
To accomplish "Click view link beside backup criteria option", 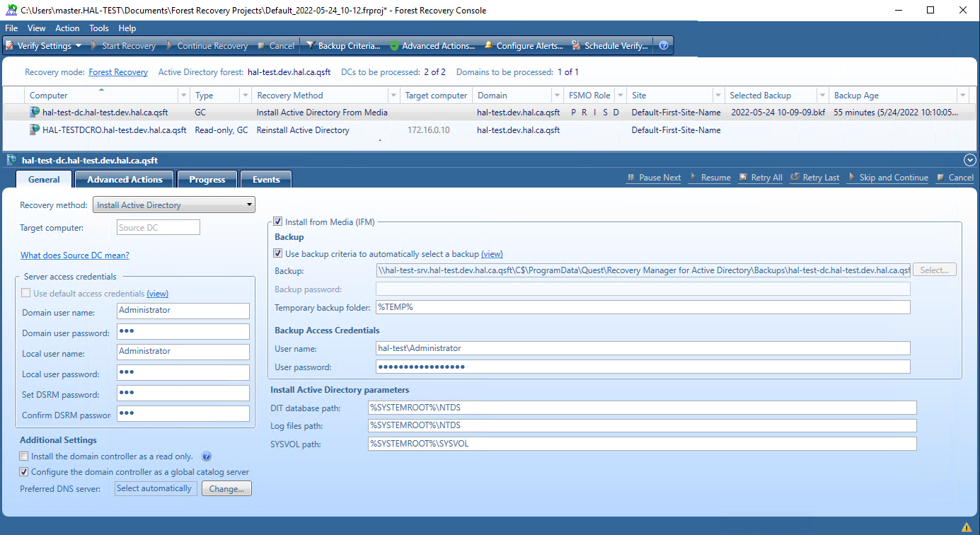I will [492, 254].
